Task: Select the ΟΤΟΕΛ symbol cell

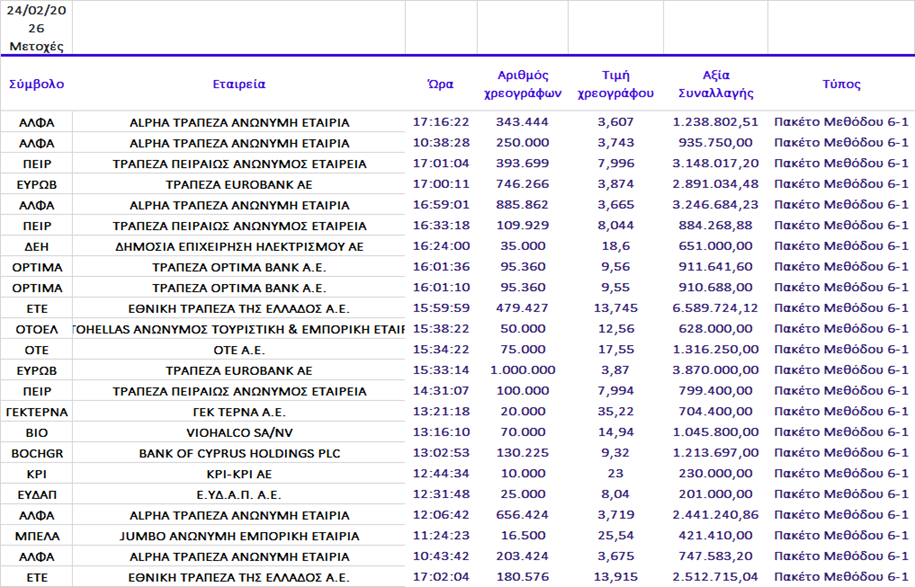Action: [x=36, y=329]
